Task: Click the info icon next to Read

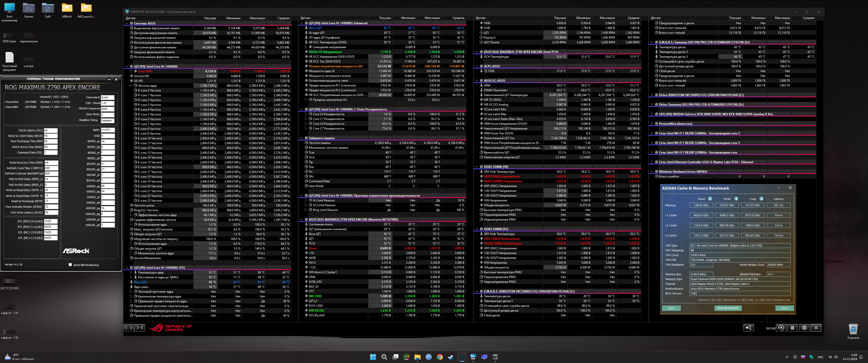Action: coord(710,199)
